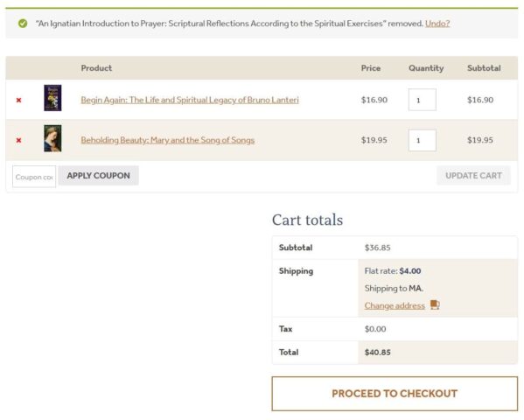Click the $40.85 total amount
This screenshot has width=524, height=420.
[378, 352]
